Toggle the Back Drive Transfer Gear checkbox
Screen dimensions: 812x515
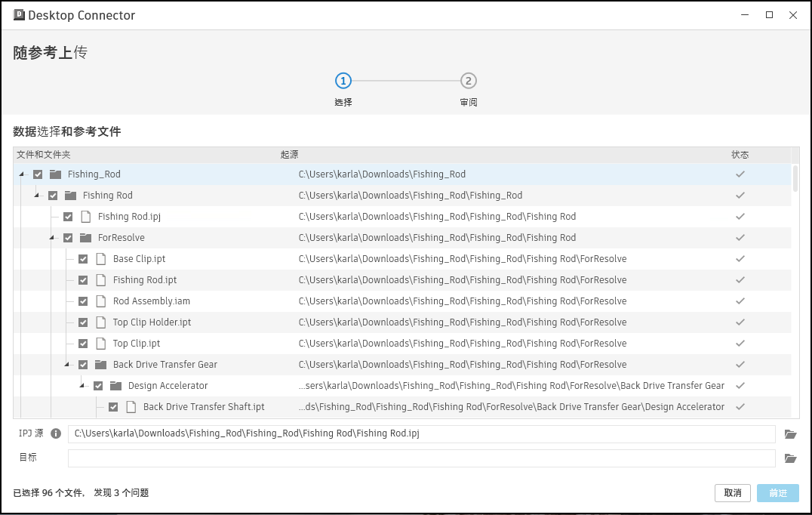(83, 365)
